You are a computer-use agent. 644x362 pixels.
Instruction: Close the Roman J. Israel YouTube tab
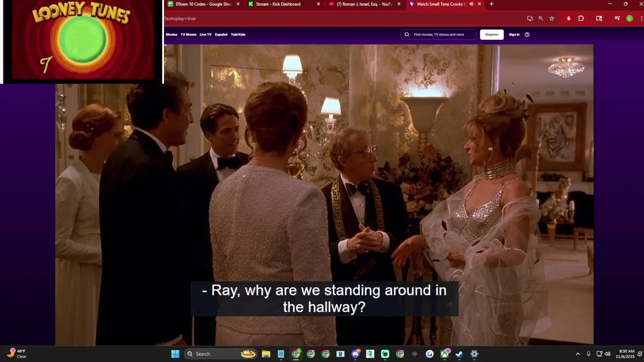click(x=399, y=4)
